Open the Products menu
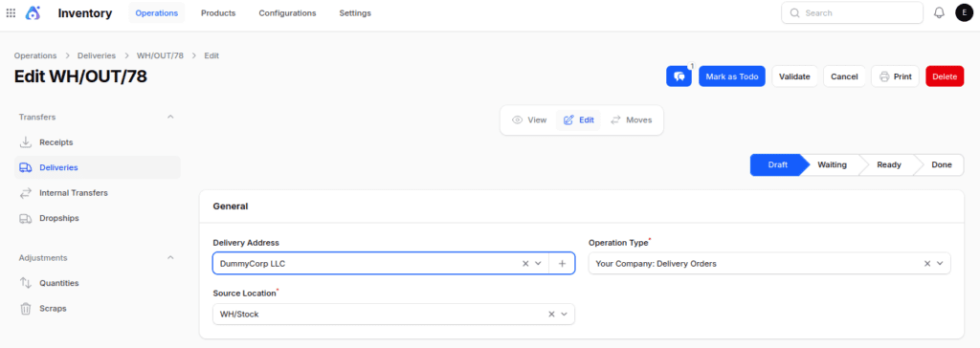 coord(218,13)
